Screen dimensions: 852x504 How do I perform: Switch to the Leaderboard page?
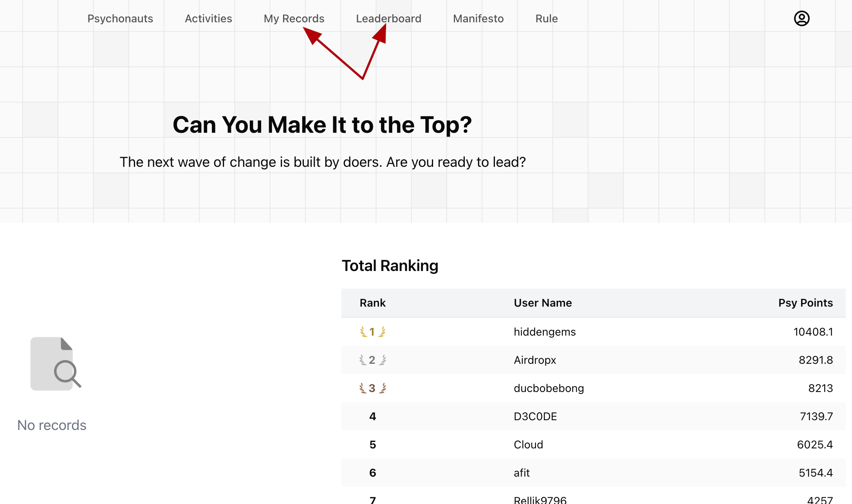[388, 18]
